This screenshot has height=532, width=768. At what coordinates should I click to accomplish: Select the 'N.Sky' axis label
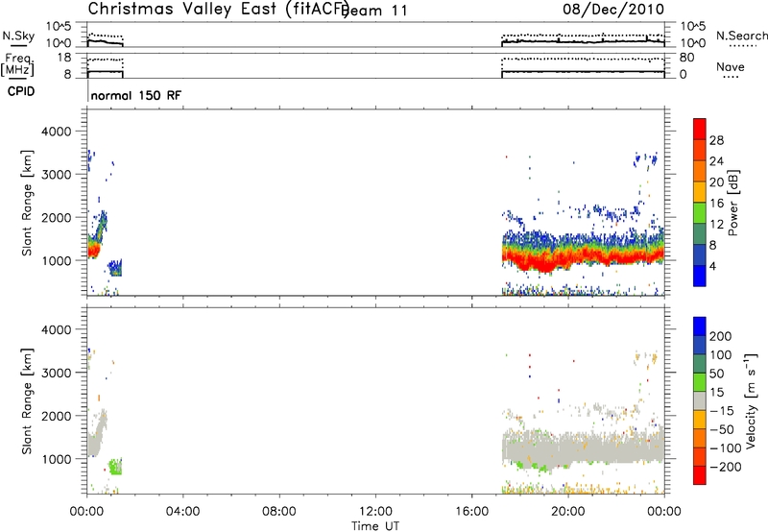(18, 36)
